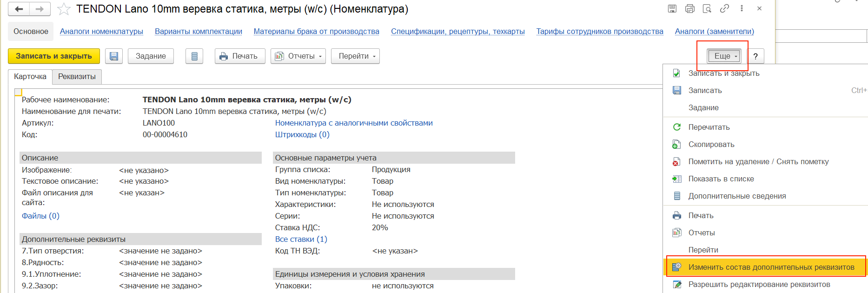Select Печать in Еще menu
The image size is (868, 293).
pos(701,216)
